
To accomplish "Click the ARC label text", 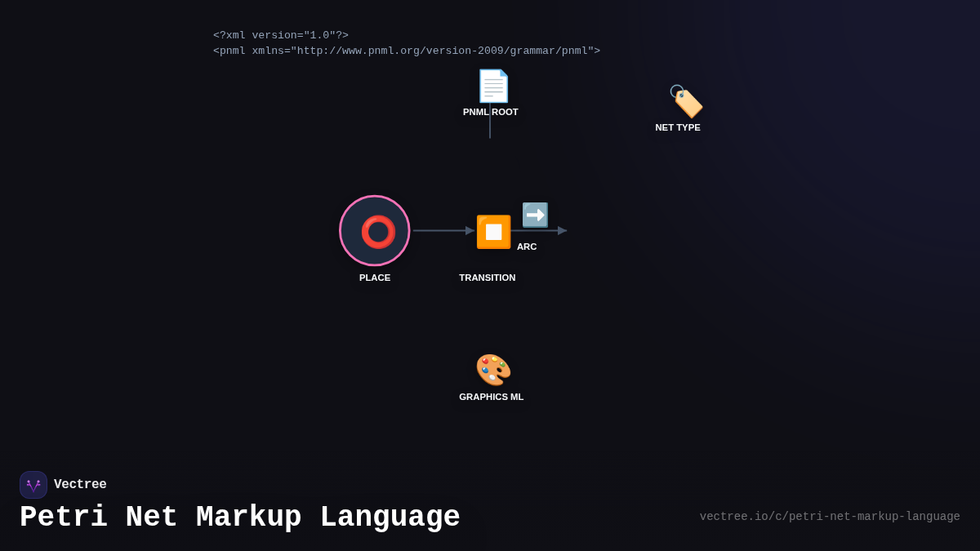I will (x=527, y=246).
